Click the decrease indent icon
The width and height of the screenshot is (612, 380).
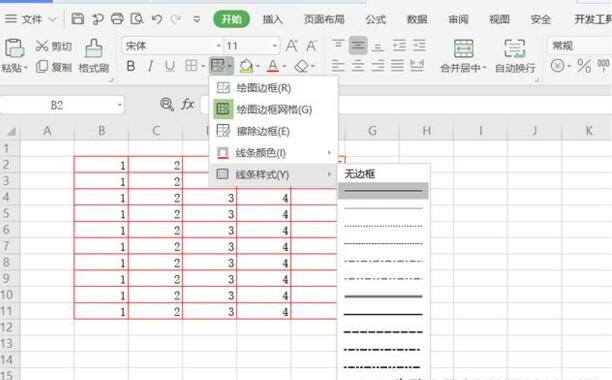tap(399, 46)
